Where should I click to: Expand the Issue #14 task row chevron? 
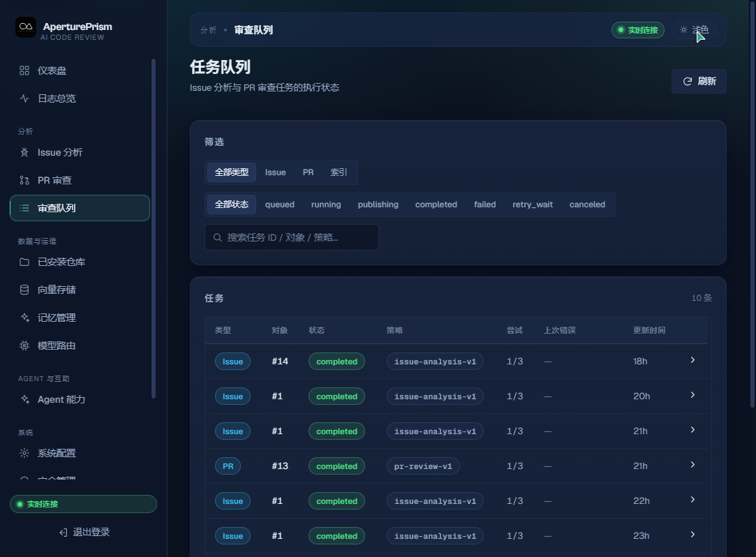(692, 360)
